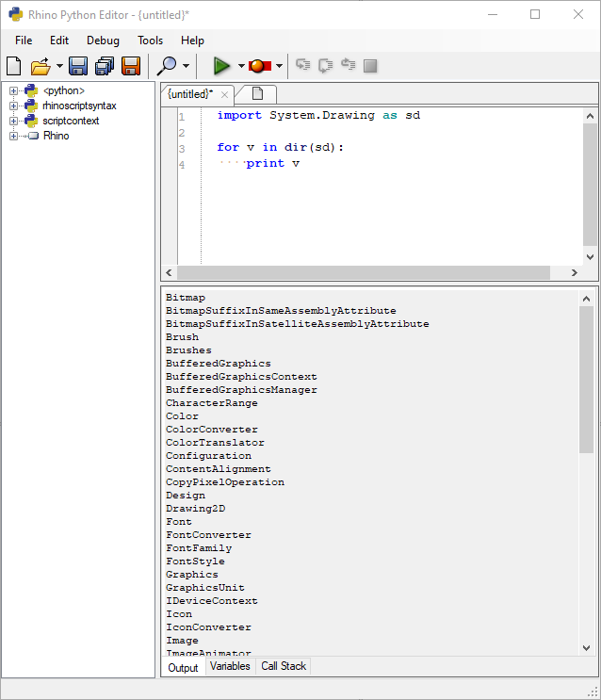601x700 pixels.
Task: Switch to the Variables tab
Action: [x=230, y=666]
